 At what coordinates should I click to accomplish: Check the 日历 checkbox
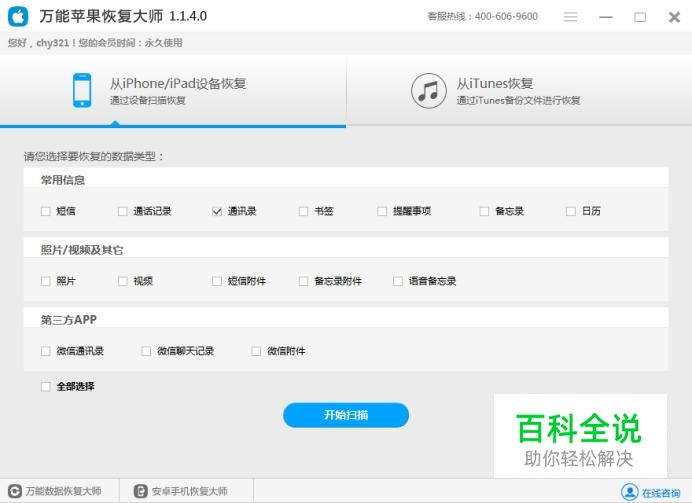571,211
